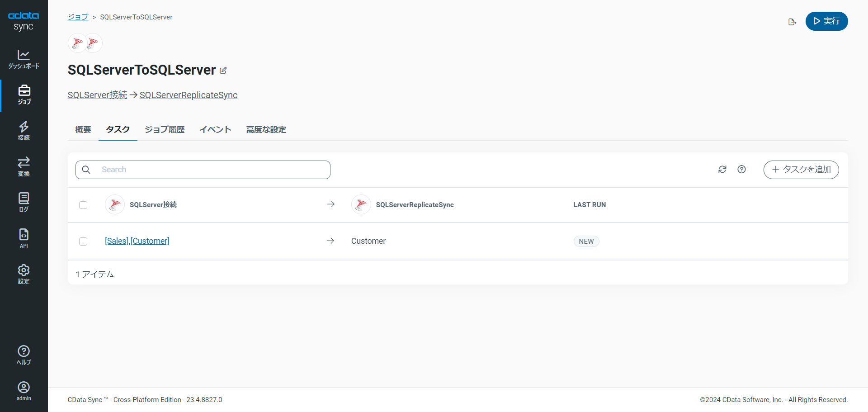
Task: Click the edit pencil beside job title
Action: coord(223,71)
